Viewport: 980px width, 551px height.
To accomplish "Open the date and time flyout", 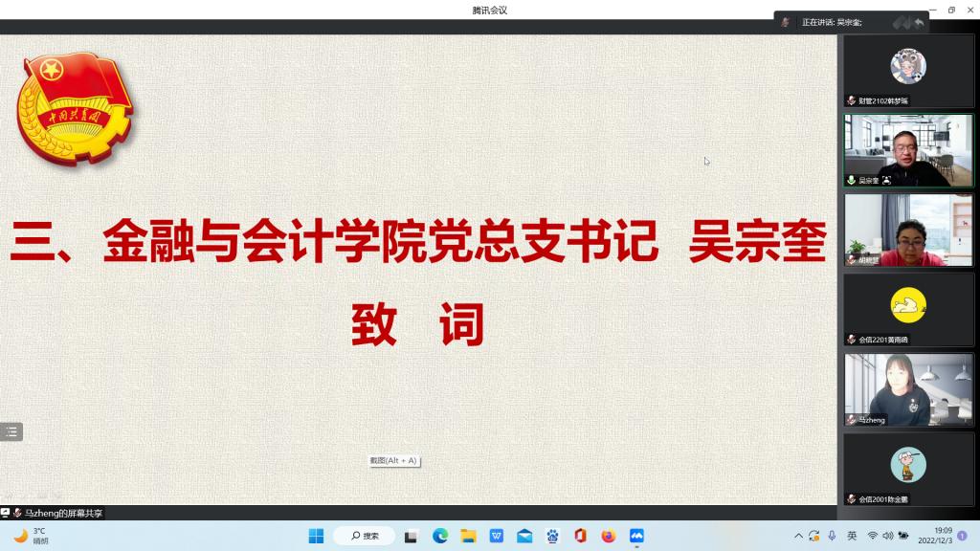I will point(943,536).
